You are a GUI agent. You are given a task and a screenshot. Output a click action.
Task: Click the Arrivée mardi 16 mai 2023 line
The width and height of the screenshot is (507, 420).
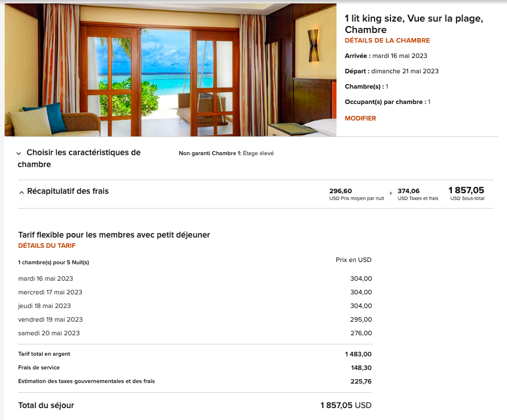(386, 56)
